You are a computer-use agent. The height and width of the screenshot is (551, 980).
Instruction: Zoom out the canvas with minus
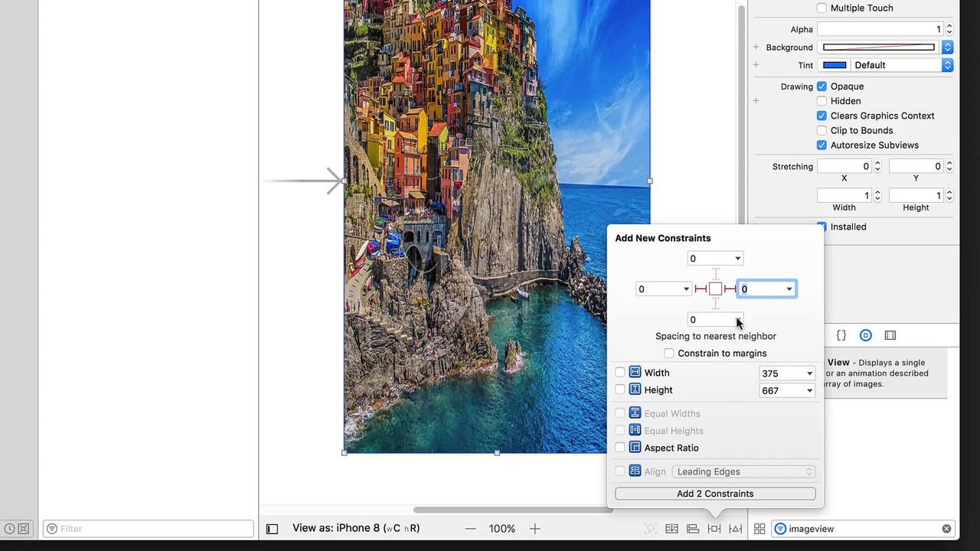click(x=470, y=529)
